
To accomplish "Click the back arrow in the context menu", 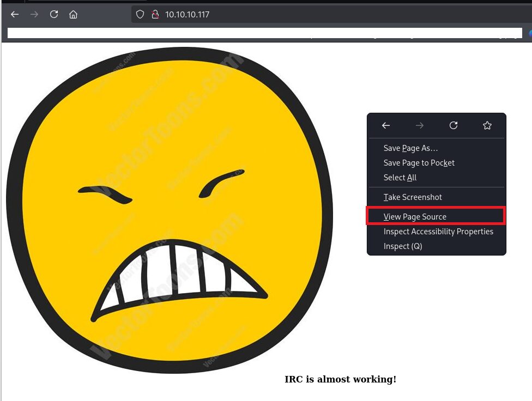I will pyautogui.click(x=386, y=126).
